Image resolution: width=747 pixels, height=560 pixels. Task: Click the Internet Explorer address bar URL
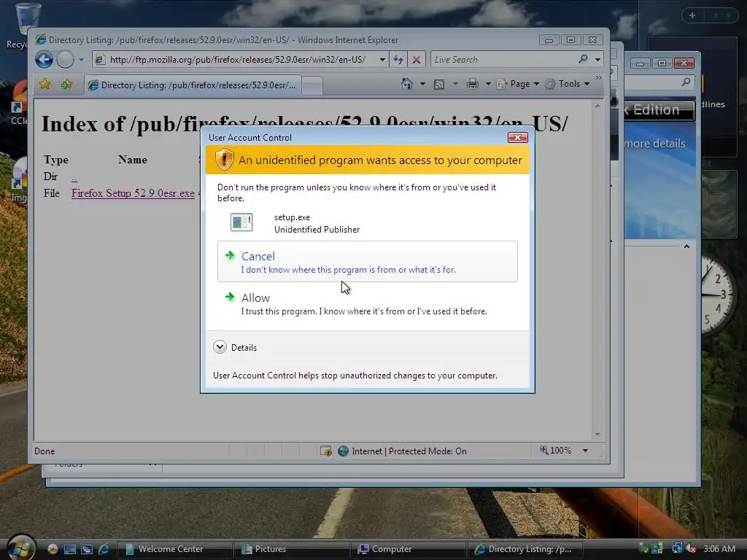pos(237,60)
